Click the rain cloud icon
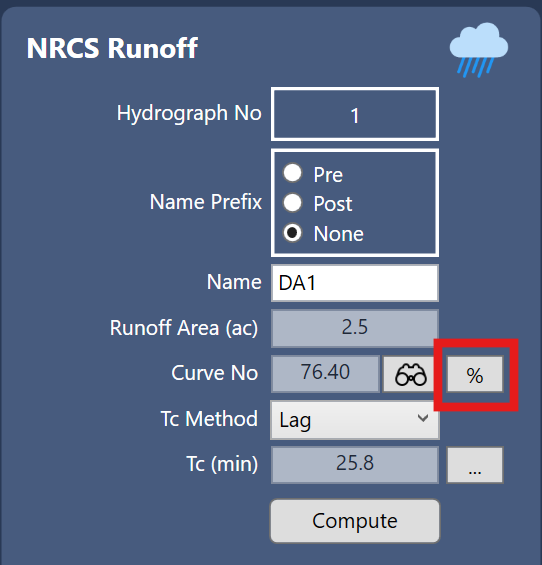The height and width of the screenshot is (565, 542). coord(479,50)
